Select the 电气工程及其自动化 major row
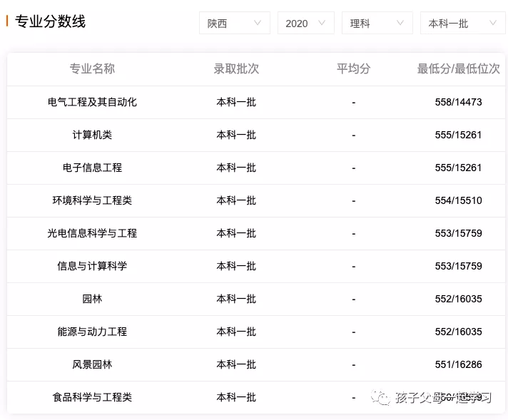This screenshot has height=420, width=508. tap(256, 103)
